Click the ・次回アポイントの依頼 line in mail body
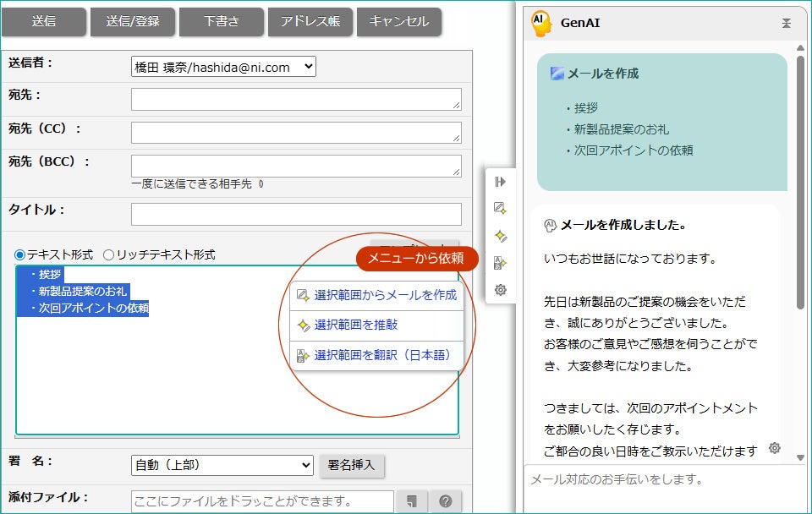 click(x=89, y=308)
